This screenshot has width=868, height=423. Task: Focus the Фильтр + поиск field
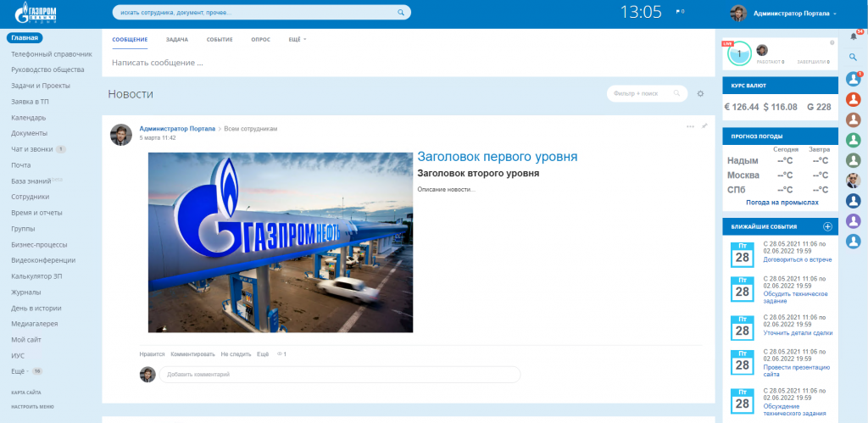(x=647, y=93)
